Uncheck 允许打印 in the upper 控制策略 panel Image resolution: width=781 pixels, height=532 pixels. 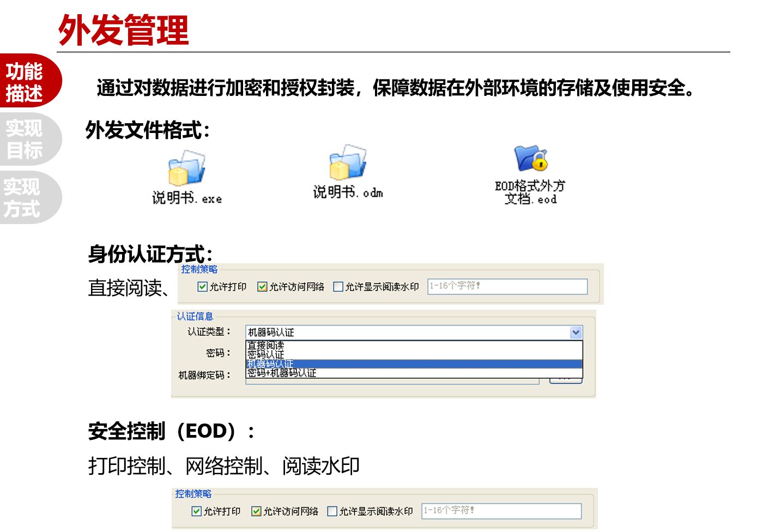(x=203, y=287)
